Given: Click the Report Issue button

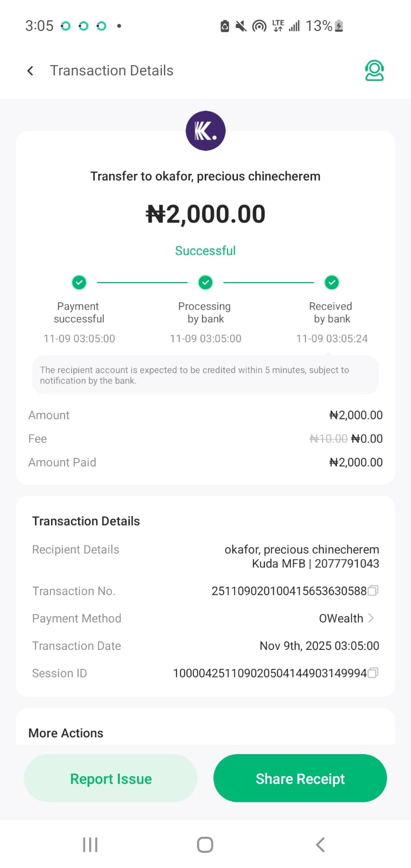Looking at the screenshot, I should 111,778.
